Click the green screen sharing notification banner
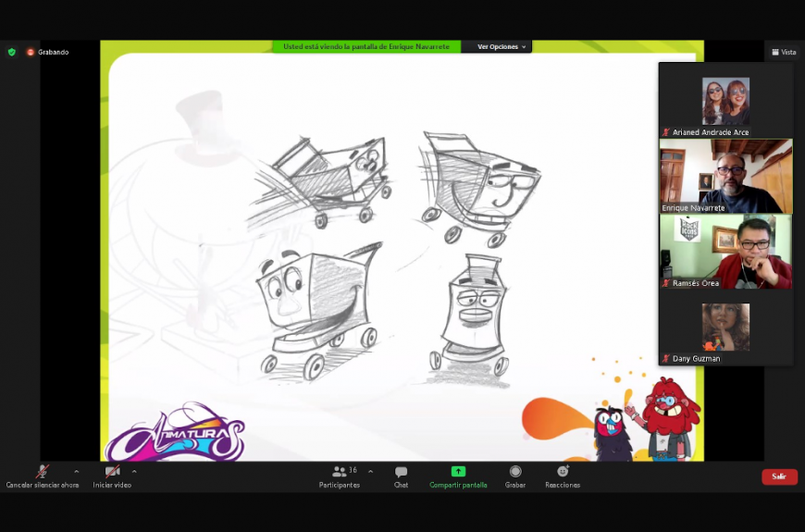 pyautogui.click(x=366, y=46)
